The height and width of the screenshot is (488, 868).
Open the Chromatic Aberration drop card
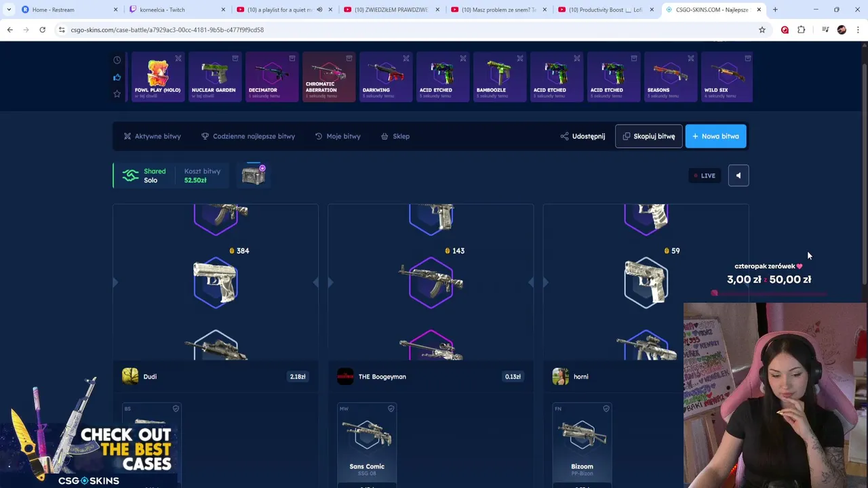[328, 77]
